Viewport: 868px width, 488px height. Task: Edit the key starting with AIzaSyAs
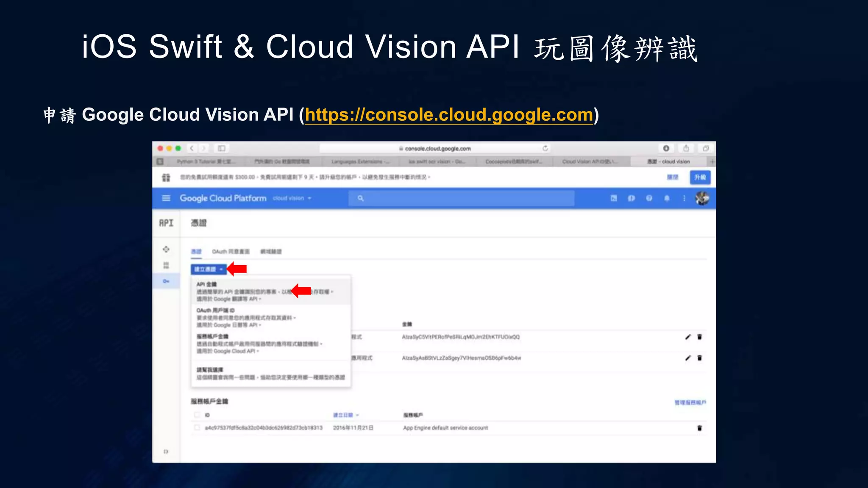[688, 358]
